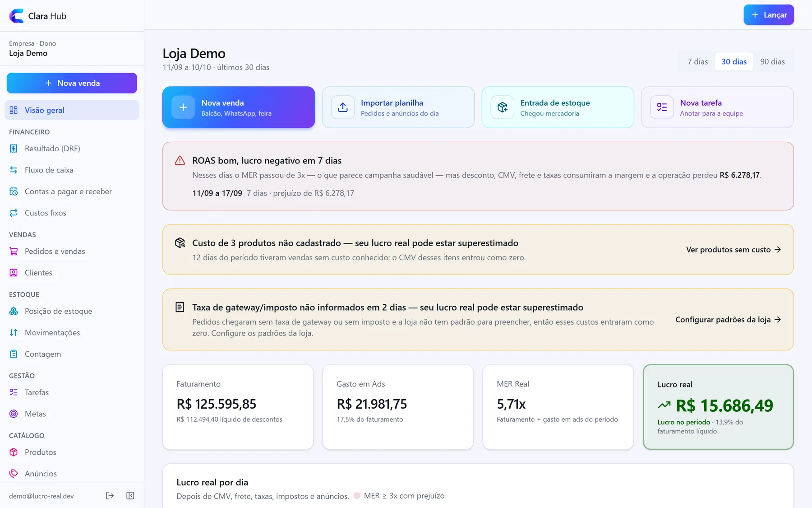Open Resultado (DRE) in sidebar
Viewport: 812px width, 508px height.
[72, 149]
